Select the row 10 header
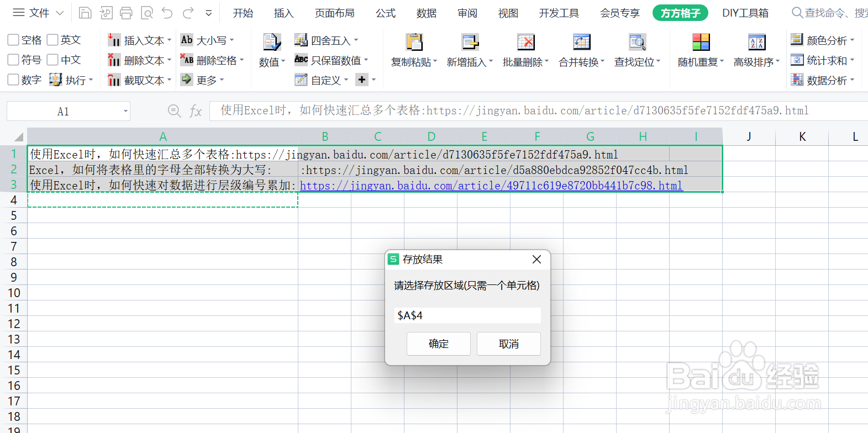Screen dimensions: 868x433 click(x=14, y=293)
